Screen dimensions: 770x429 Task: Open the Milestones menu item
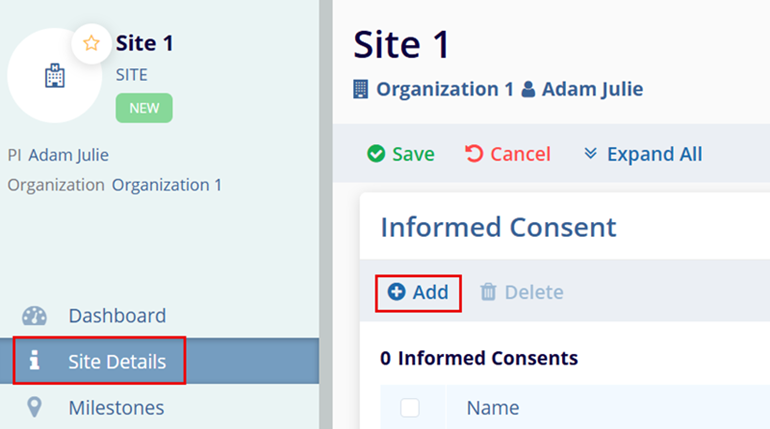pos(116,407)
